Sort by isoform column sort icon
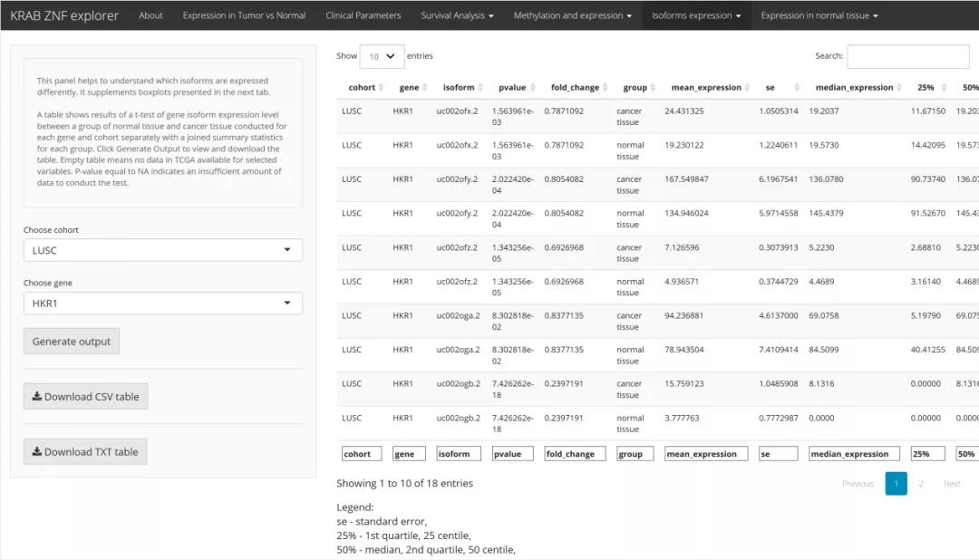This screenshot has height=560, width=979. (x=480, y=88)
